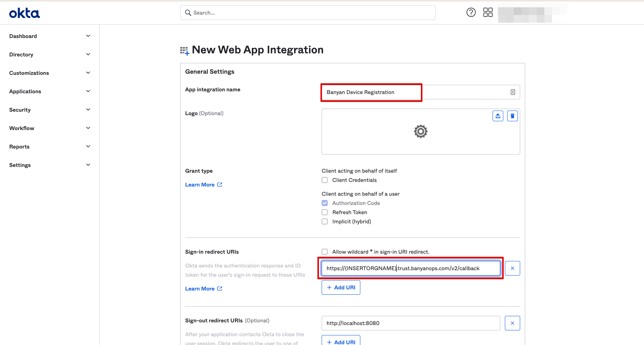The width and height of the screenshot is (644, 345).
Task: Open the Applications menu item
Action: point(25,91)
